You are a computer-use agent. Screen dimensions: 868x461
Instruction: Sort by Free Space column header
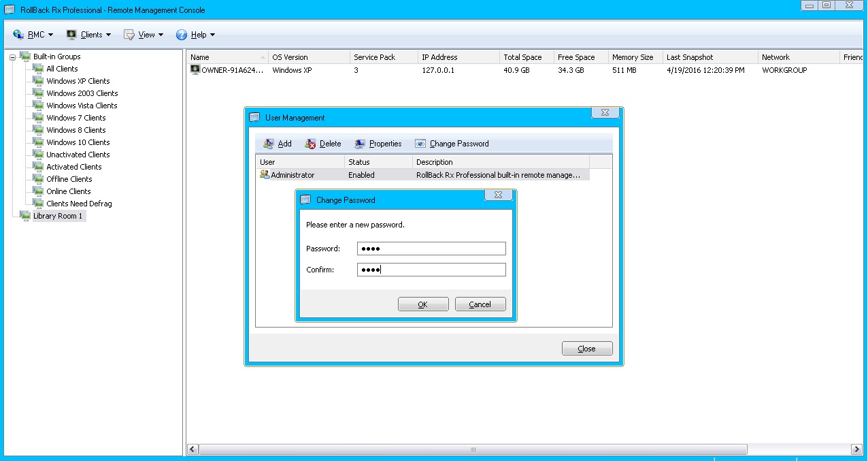coord(581,57)
